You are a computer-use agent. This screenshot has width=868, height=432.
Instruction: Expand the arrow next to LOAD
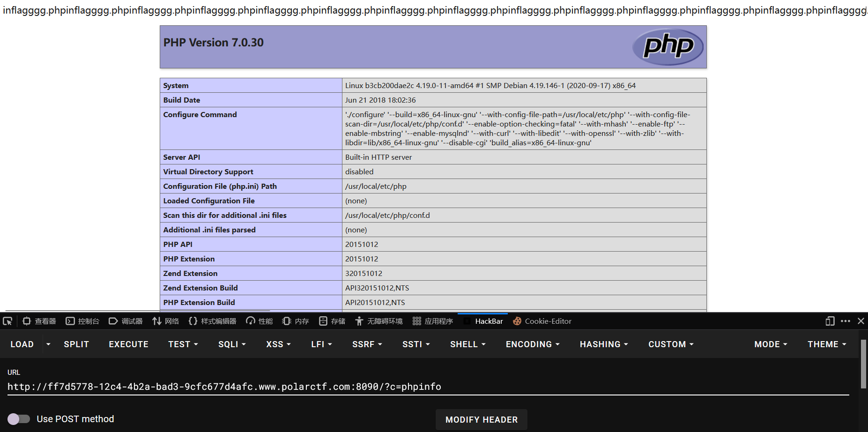(48, 344)
